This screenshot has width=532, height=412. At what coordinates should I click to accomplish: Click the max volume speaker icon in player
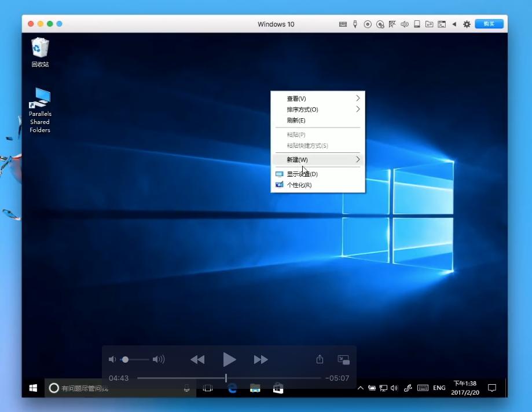(159, 359)
